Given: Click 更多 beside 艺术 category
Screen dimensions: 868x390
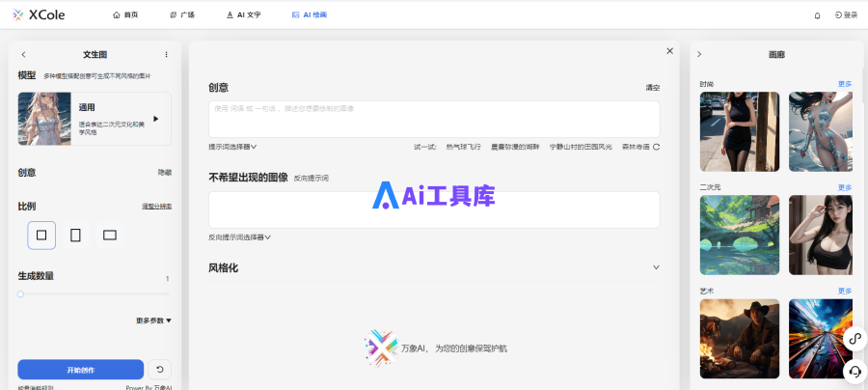Looking at the screenshot, I should 845,291.
